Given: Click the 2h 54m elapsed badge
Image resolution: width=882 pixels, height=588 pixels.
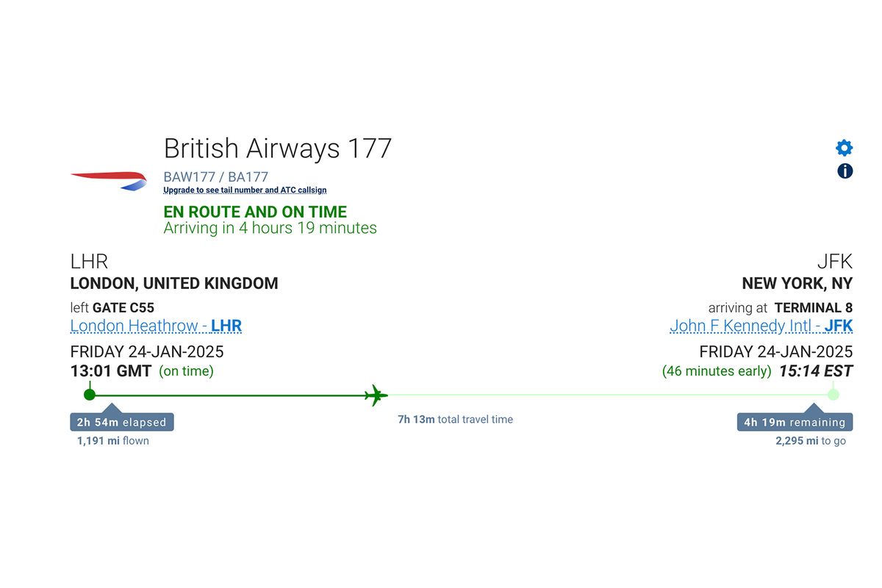Looking at the screenshot, I should point(121,421).
